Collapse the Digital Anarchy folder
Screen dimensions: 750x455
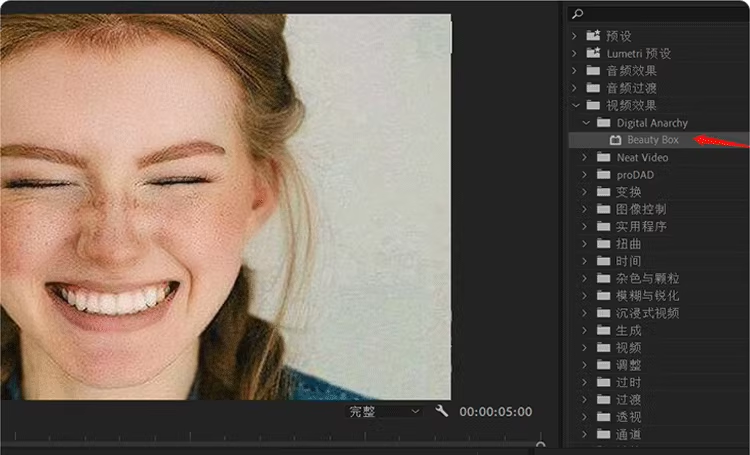click(585, 123)
